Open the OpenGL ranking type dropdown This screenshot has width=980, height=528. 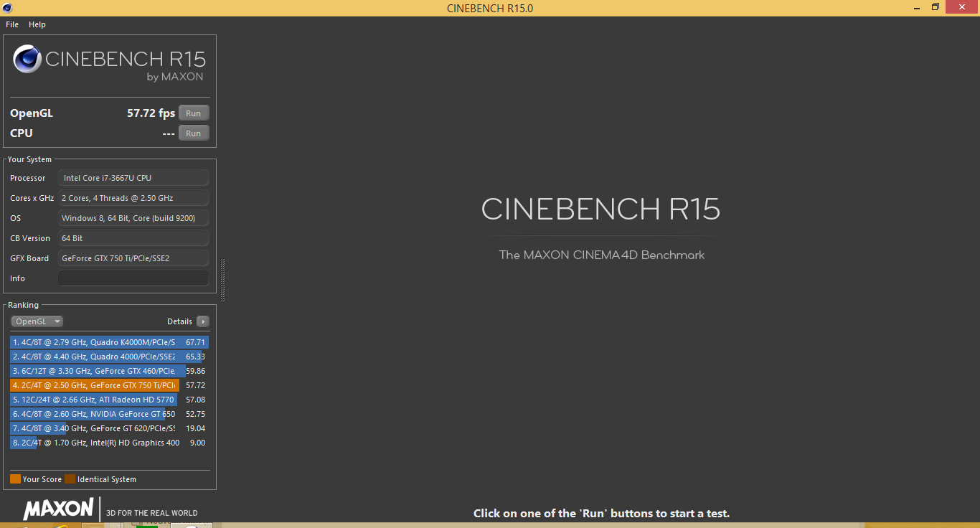tap(37, 321)
